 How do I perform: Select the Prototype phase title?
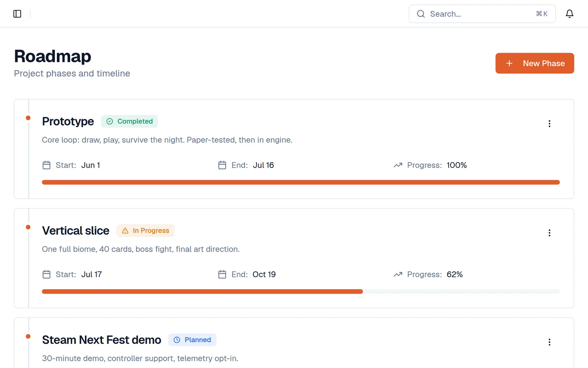tap(68, 121)
